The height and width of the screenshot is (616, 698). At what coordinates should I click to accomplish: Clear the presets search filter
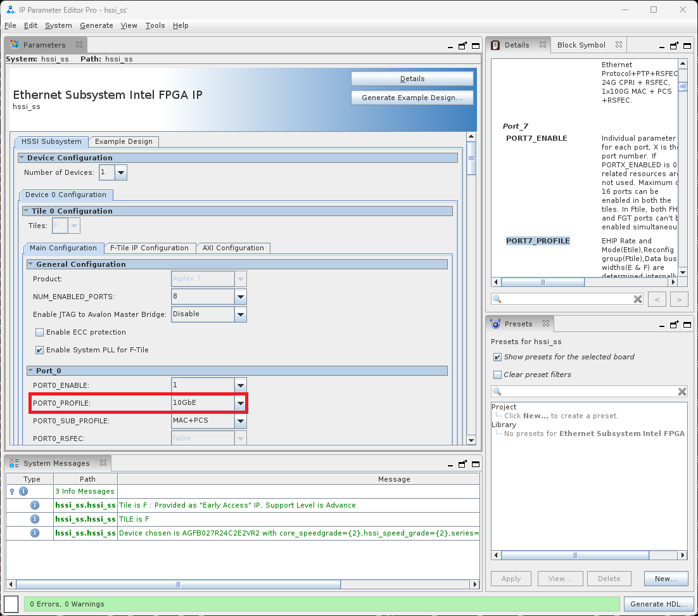[x=682, y=392]
